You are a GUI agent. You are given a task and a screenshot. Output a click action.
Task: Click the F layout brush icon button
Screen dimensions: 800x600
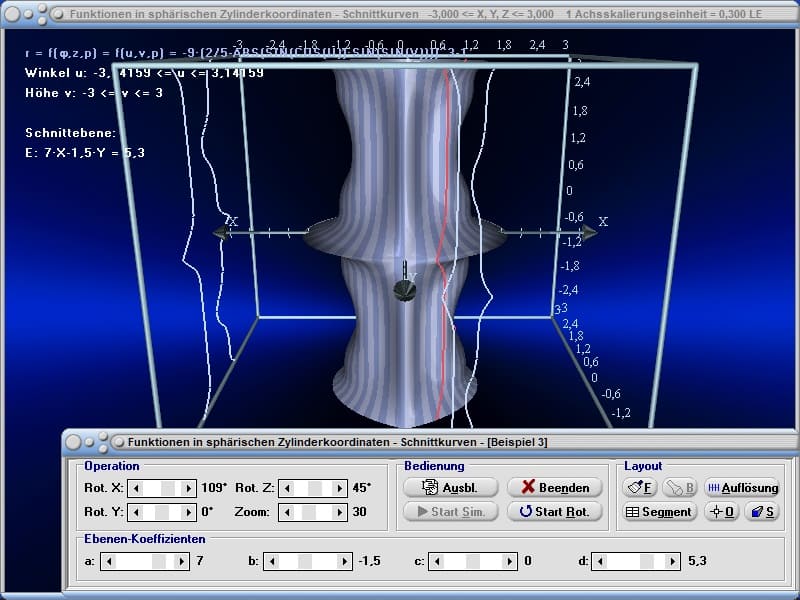pos(639,488)
